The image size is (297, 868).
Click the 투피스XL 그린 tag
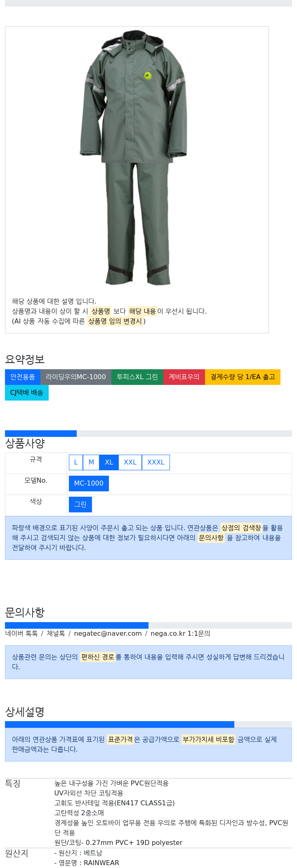(137, 377)
